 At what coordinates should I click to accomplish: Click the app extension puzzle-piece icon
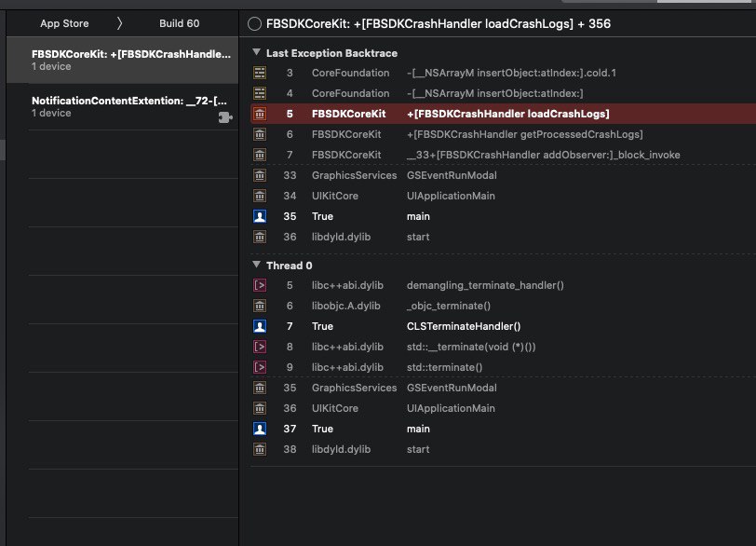[x=224, y=117]
